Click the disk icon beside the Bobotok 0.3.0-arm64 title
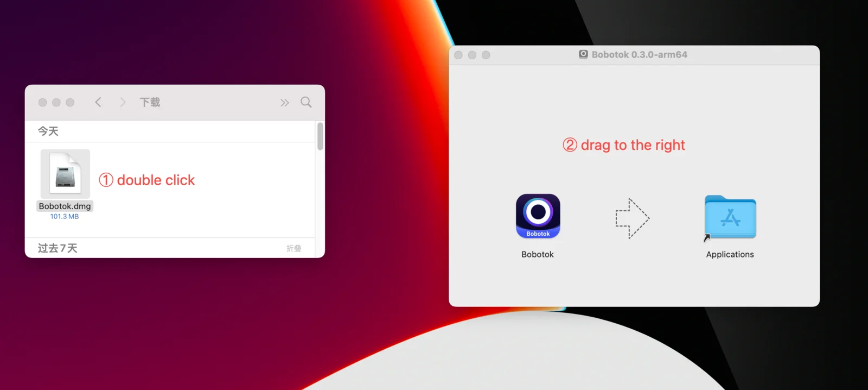This screenshot has width=868, height=390. (583, 54)
